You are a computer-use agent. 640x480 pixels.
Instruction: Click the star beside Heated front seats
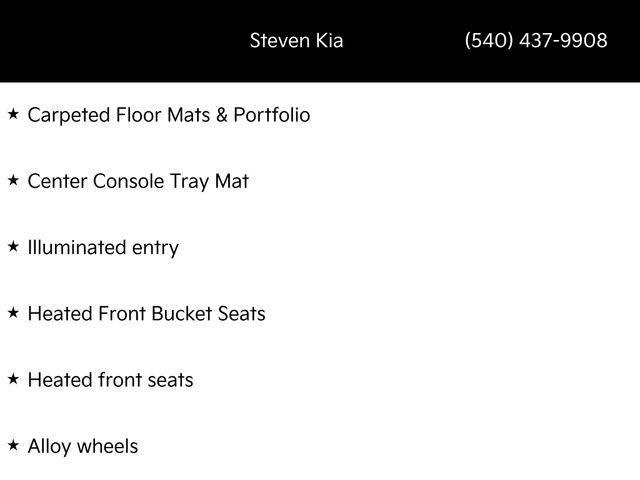pos(13,379)
